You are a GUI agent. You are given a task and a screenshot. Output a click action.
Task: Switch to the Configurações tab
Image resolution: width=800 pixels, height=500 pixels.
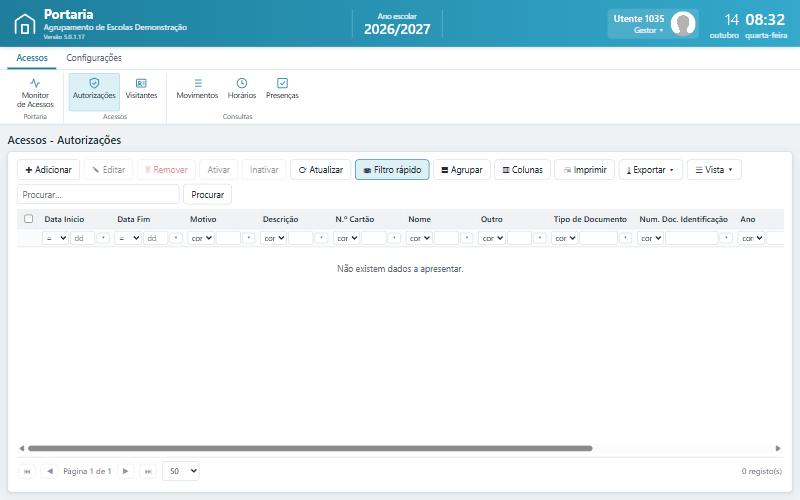pyautogui.click(x=94, y=58)
